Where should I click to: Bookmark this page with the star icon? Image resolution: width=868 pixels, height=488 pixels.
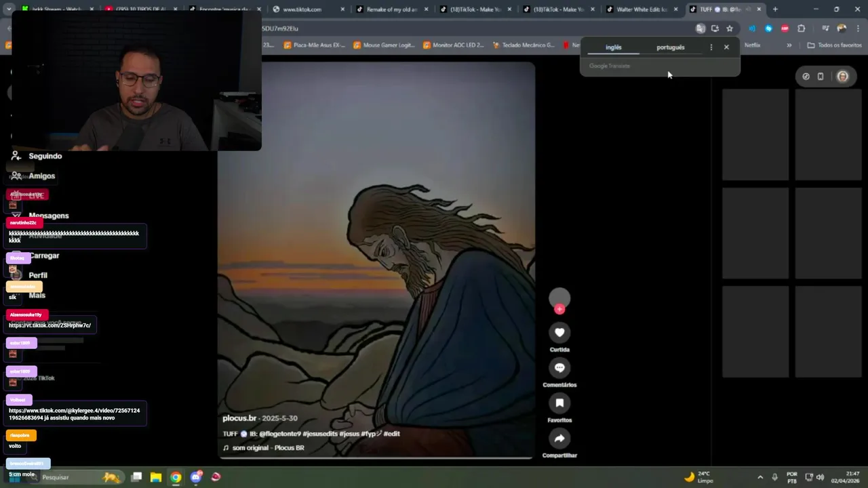tap(730, 28)
